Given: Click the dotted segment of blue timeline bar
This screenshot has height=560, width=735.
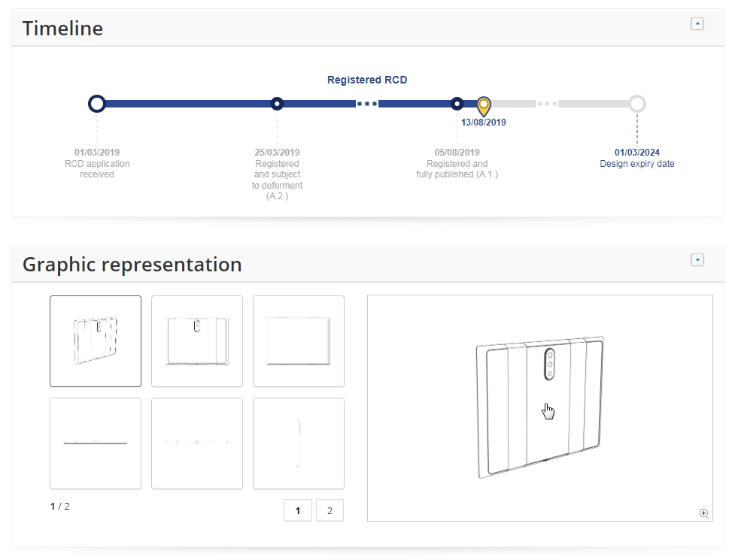Looking at the screenshot, I should (367, 104).
